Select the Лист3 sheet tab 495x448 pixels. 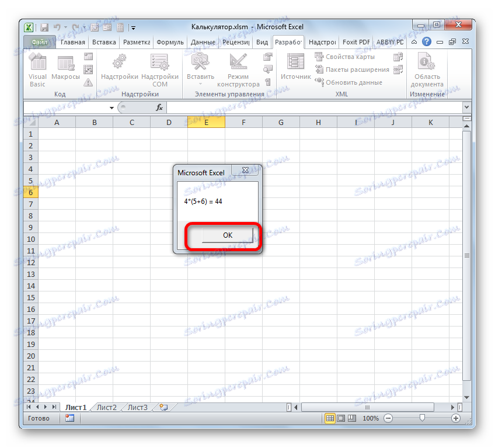(x=137, y=407)
